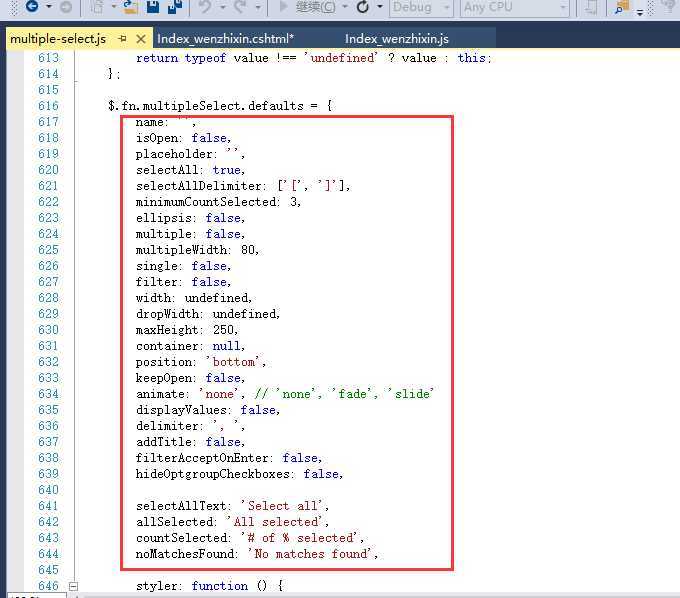Click the Navigate Forward arrow

pyautogui.click(x=65, y=7)
